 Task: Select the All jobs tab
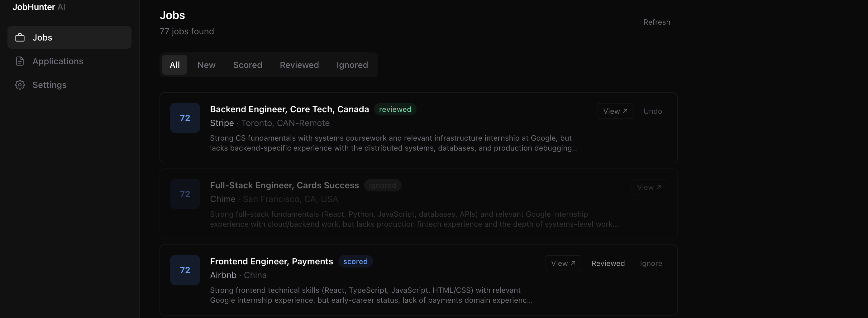tap(174, 65)
